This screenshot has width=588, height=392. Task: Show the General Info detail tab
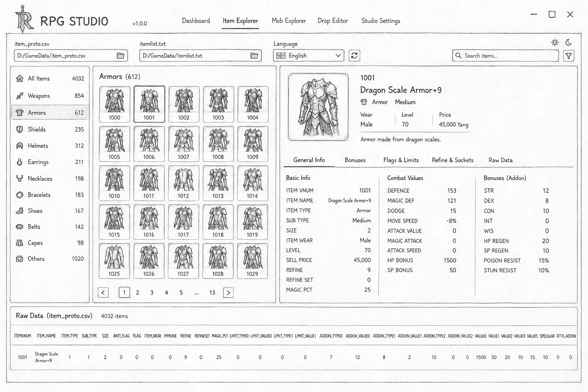click(x=309, y=160)
